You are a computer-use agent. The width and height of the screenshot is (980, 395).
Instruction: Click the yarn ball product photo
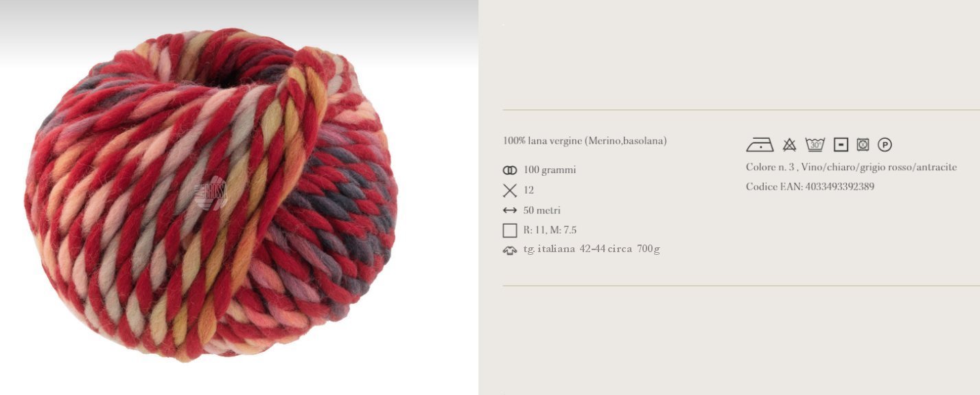[211, 194]
